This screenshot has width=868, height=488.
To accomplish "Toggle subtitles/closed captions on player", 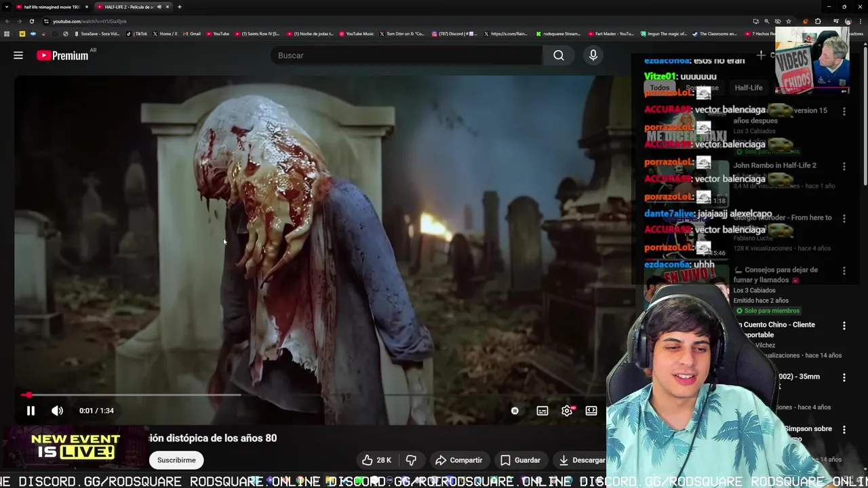I will [542, 411].
